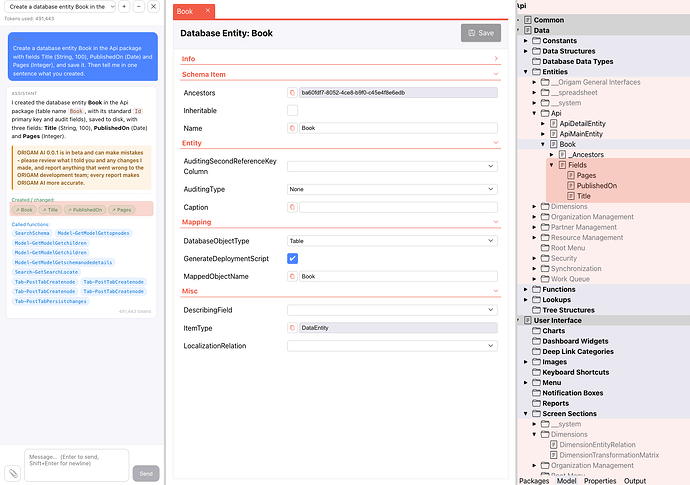Close the Book tab

pos(208,11)
